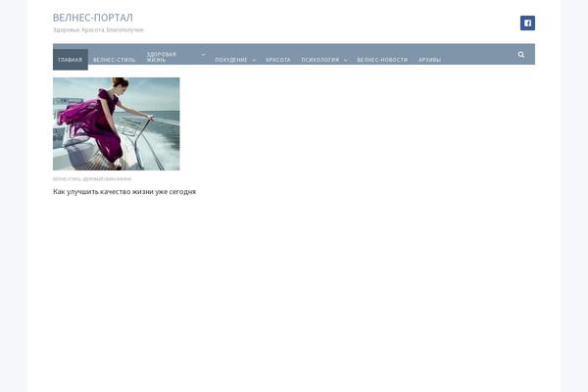Open the ЗДОРОВАЯ ЖИЗНЬ menu item

(x=162, y=57)
